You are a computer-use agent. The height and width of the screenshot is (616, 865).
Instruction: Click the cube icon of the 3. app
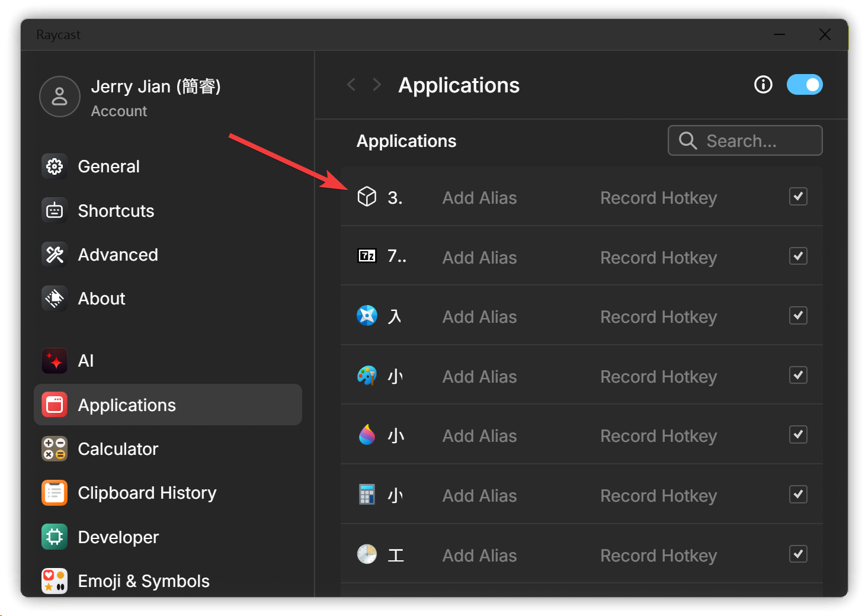click(367, 197)
